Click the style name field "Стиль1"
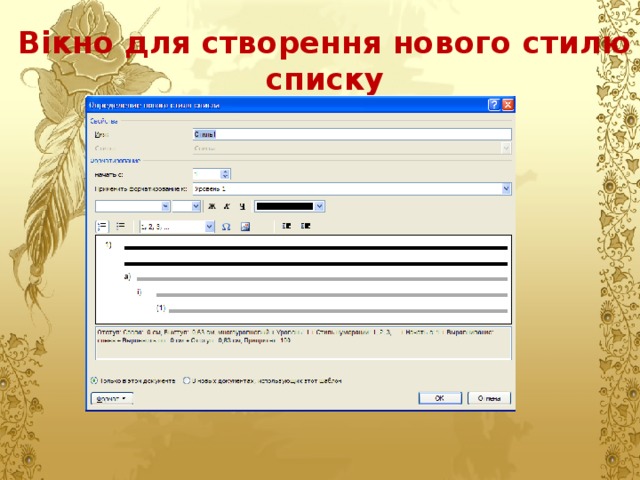 pyautogui.click(x=352, y=134)
